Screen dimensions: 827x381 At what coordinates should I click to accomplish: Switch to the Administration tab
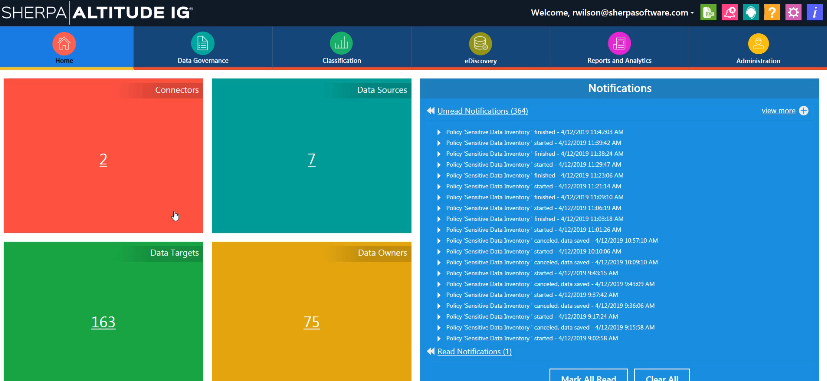pyautogui.click(x=758, y=47)
